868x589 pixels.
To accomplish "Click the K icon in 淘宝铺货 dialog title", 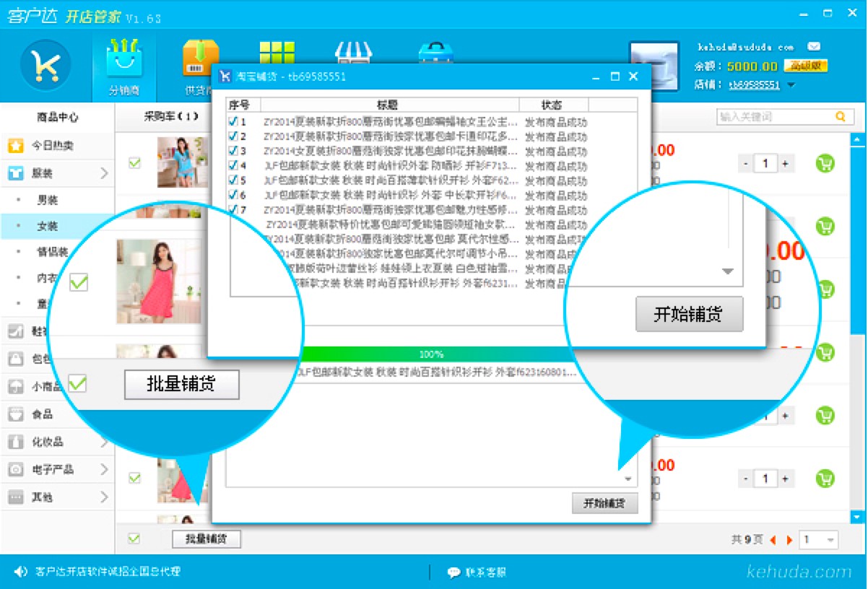I will pyautogui.click(x=225, y=76).
